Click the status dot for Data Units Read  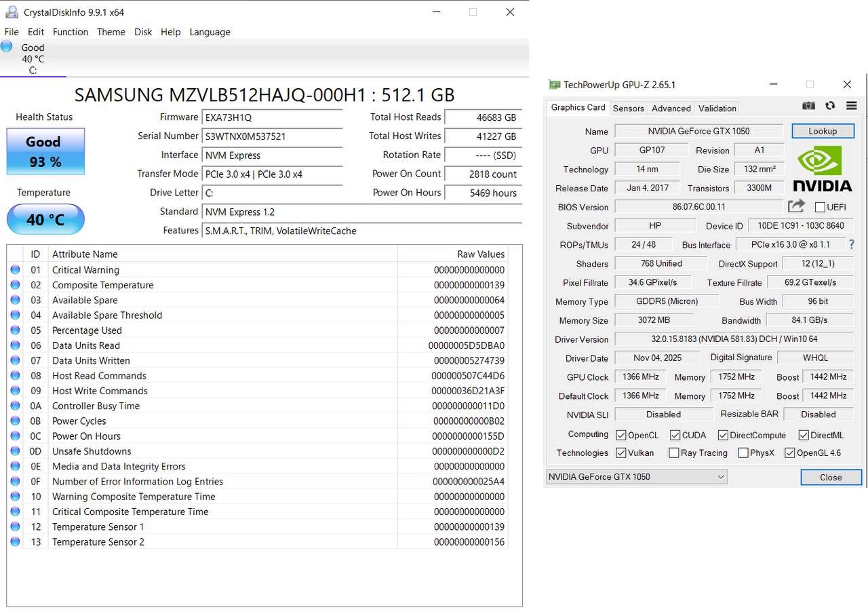(15, 345)
